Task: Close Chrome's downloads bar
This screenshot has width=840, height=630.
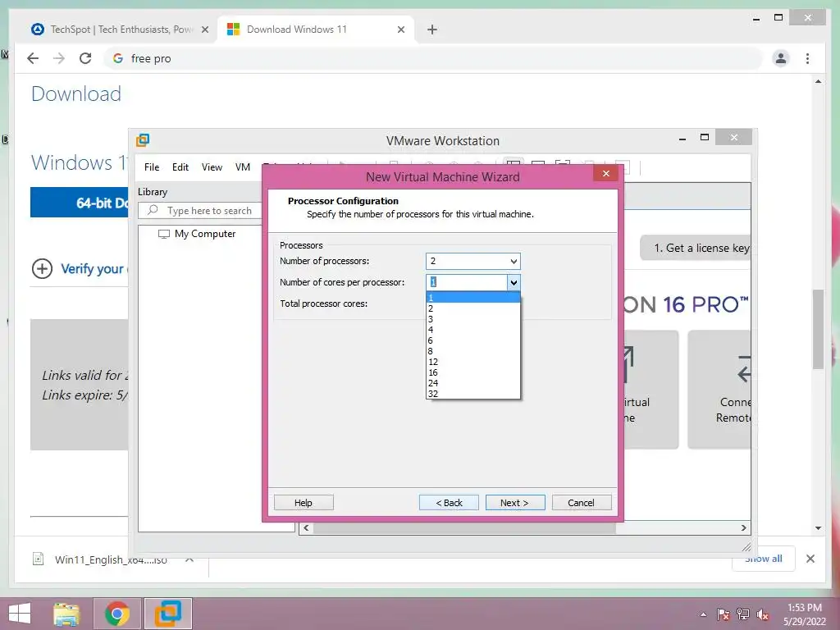Action: click(810, 559)
